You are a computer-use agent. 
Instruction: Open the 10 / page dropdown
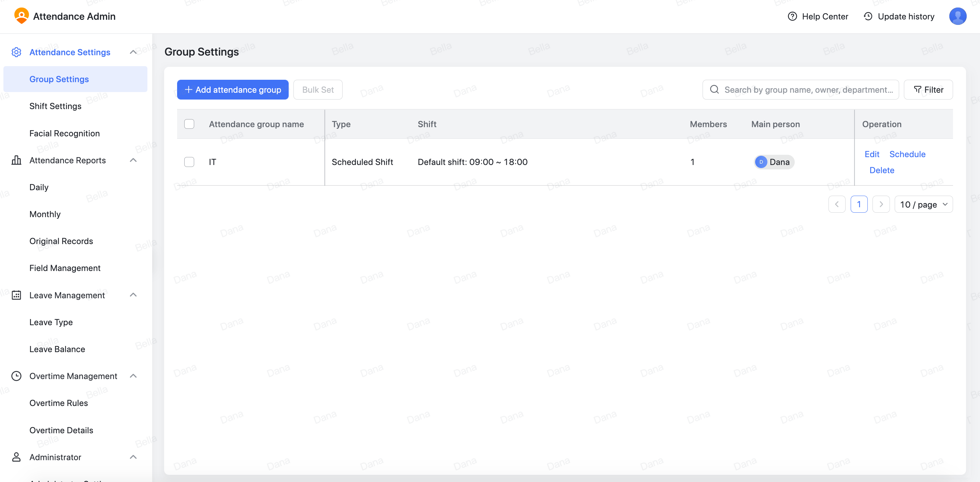pos(923,205)
